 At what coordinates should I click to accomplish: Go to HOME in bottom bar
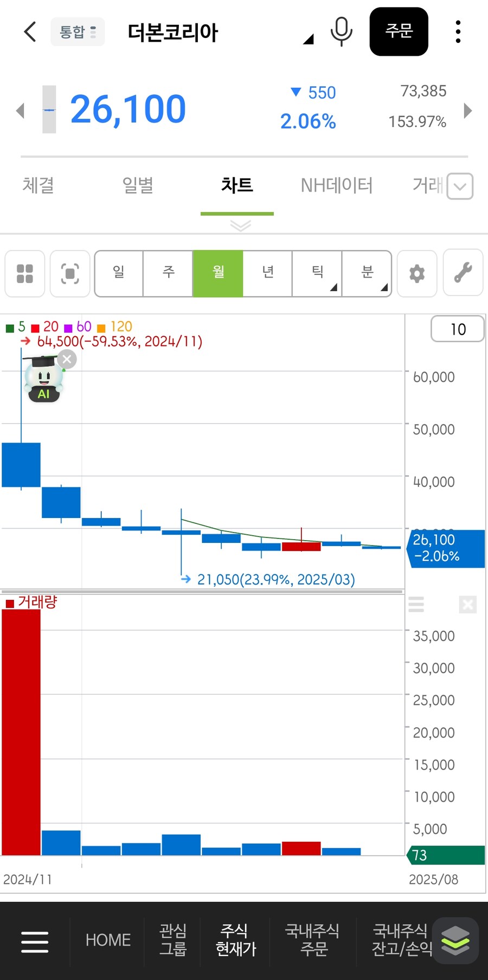click(x=108, y=940)
